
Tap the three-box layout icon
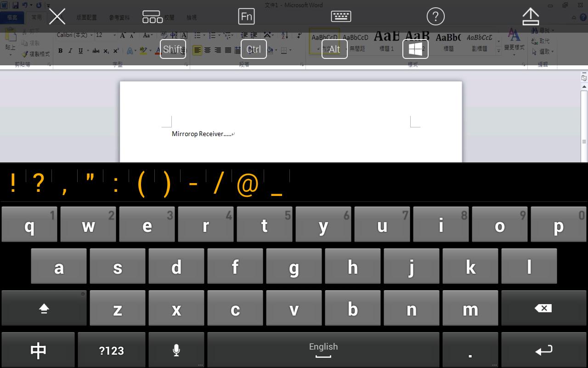click(x=152, y=17)
